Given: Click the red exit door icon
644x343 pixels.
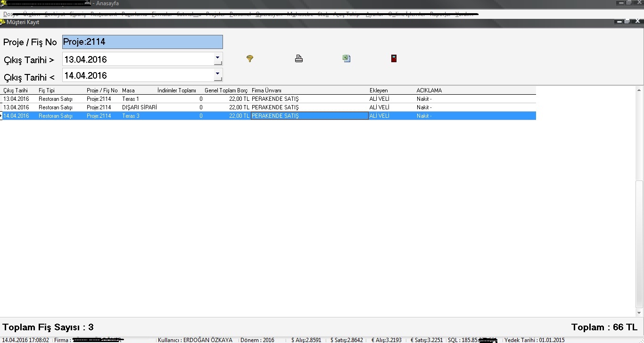Looking at the screenshot, I should click(394, 58).
